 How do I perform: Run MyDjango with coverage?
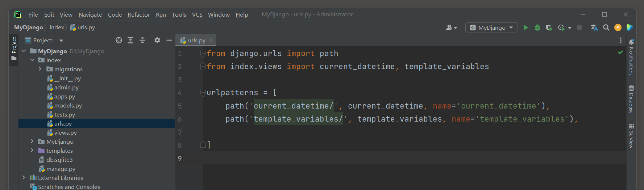(549, 28)
